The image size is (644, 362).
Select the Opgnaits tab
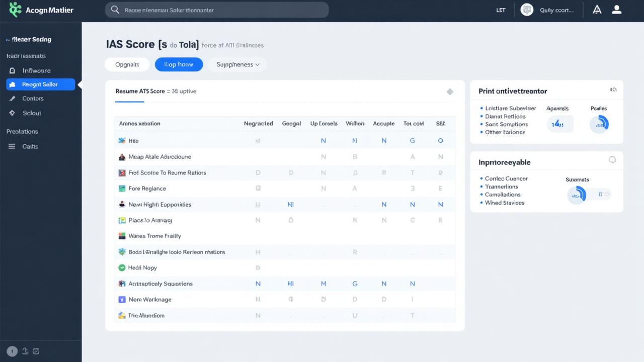coord(127,64)
